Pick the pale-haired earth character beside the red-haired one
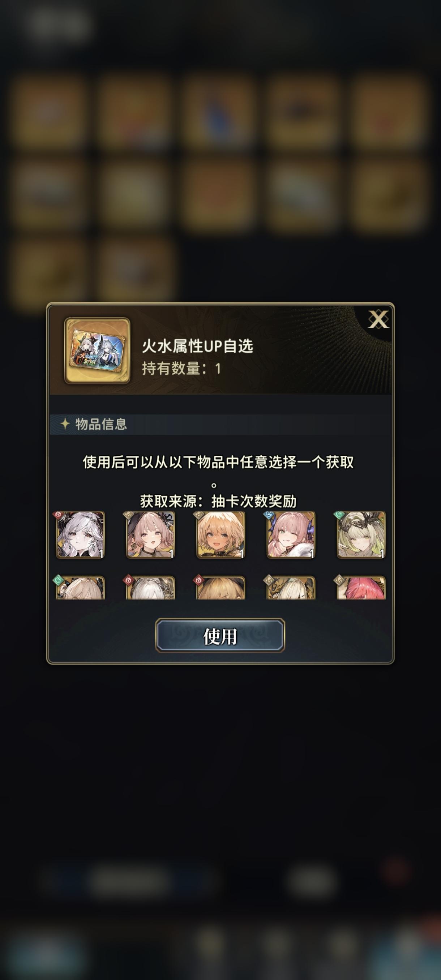This screenshot has height=980, width=441. coord(291,588)
